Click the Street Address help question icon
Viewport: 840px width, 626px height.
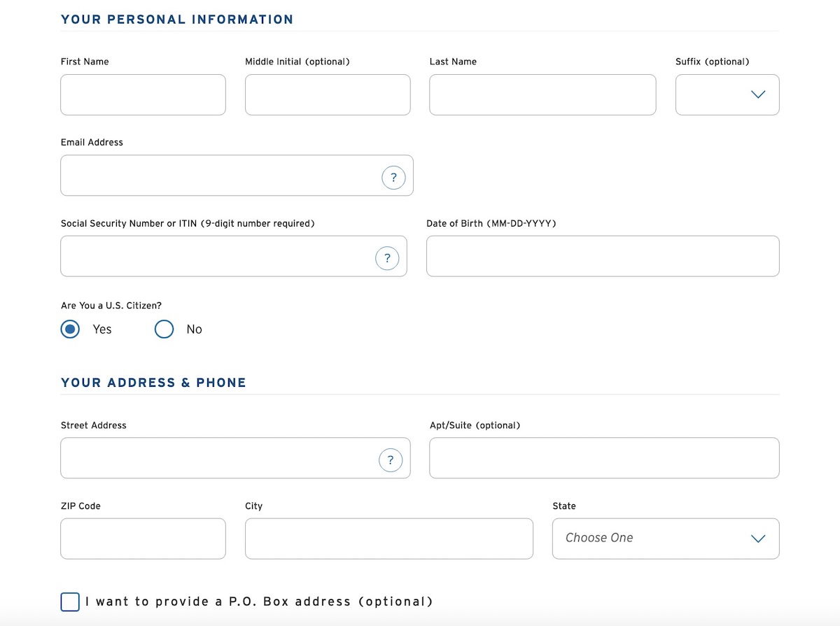(x=391, y=460)
